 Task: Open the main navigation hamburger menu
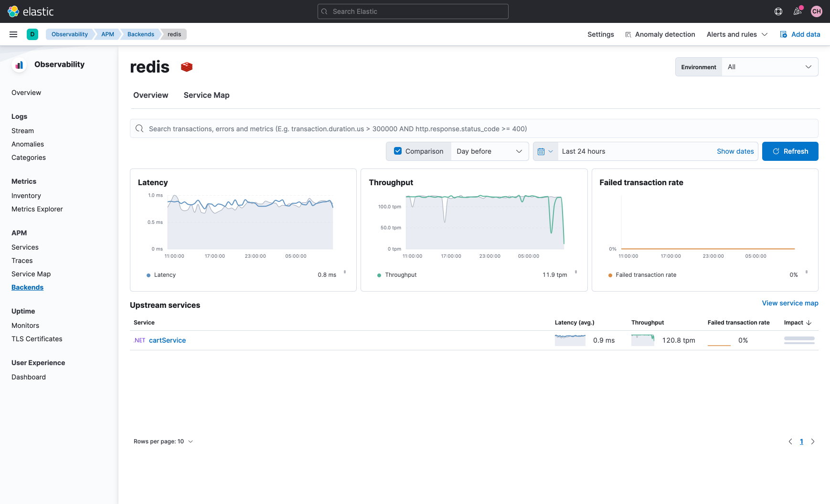(x=13, y=34)
